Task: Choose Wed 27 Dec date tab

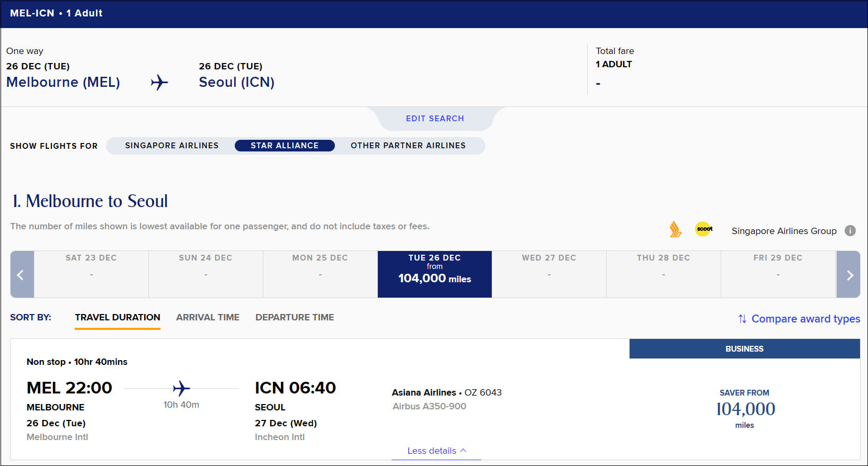Action: tap(549, 274)
